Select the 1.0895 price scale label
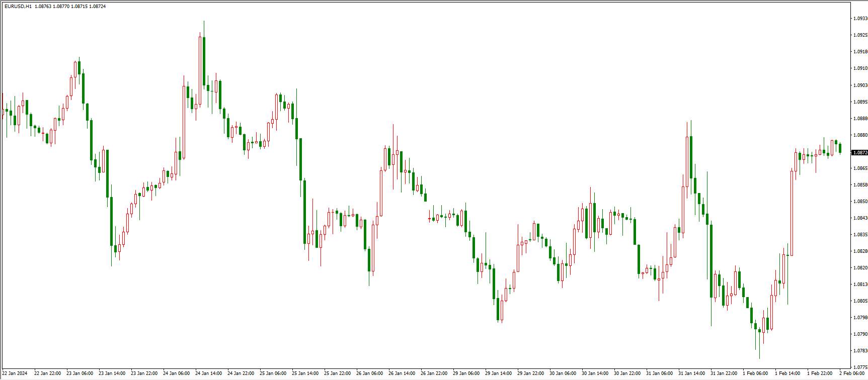The width and height of the screenshot is (868, 380). (860, 102)
